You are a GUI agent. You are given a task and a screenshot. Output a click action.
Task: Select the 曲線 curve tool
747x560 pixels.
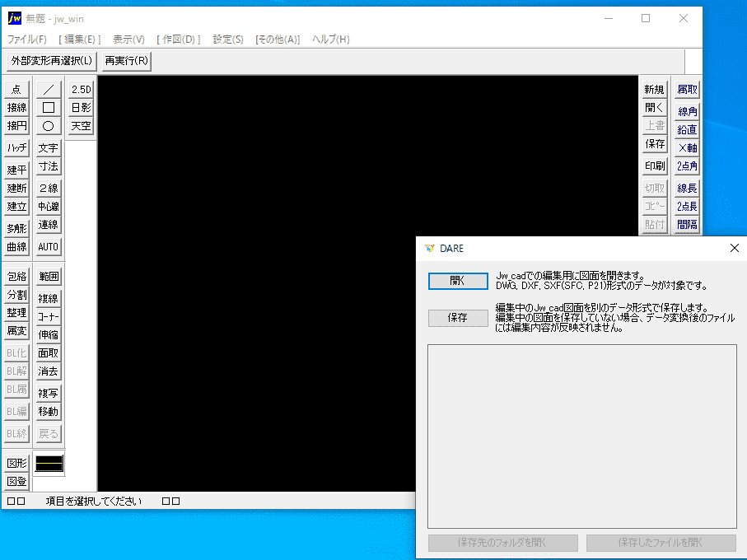click(x=16, y=247)
